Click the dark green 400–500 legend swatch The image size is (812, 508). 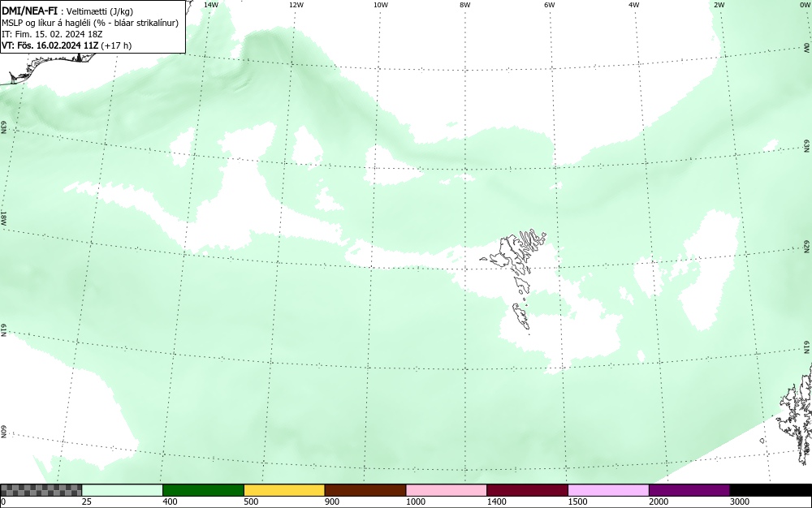(203, 490)
